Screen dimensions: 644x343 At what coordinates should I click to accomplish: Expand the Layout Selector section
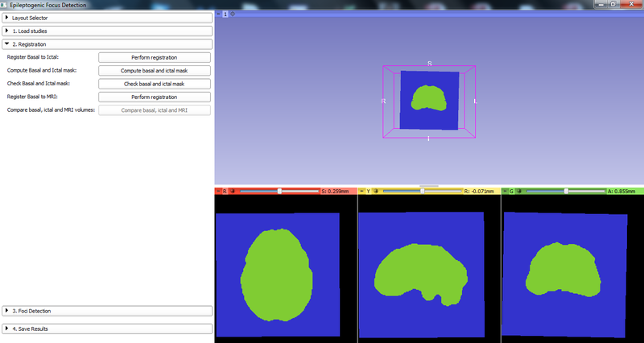pyautogui.click(x=106, y=17)
